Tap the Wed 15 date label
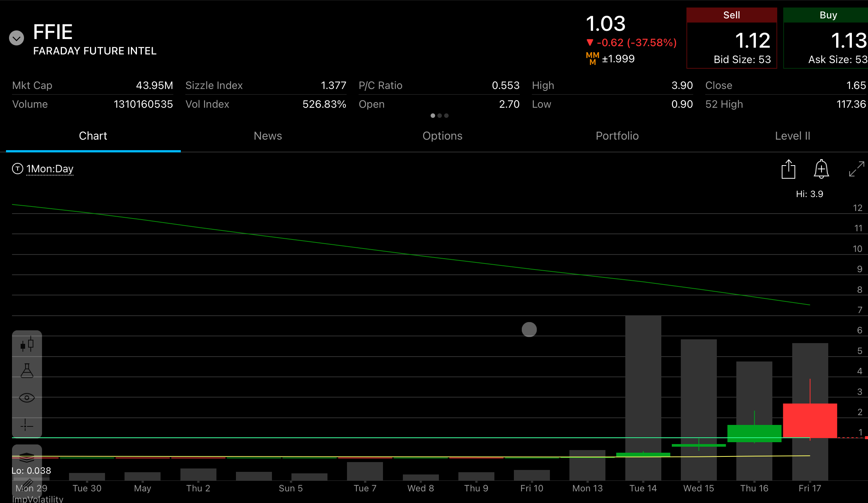The width and height of the screenshot is (868, 503). (698, 488)
